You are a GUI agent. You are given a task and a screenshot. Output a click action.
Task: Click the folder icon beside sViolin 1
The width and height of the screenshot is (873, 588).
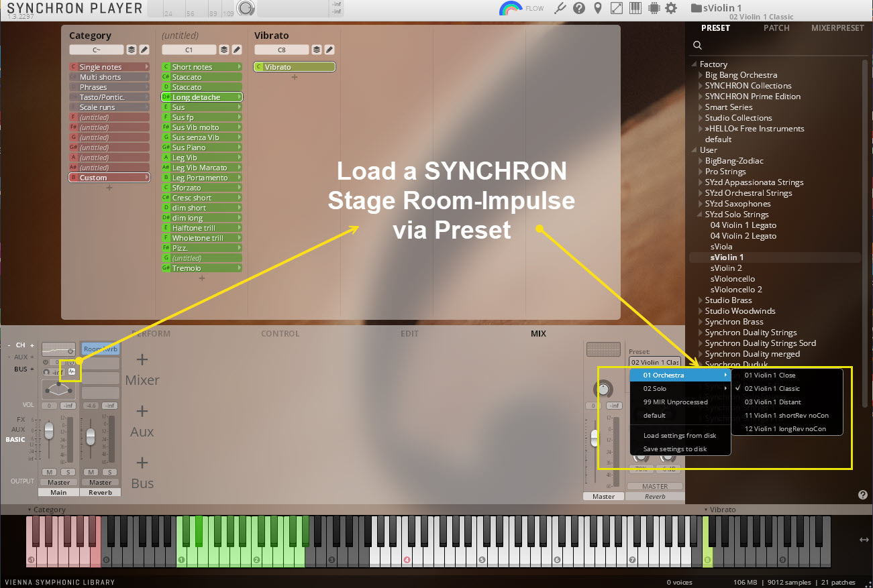[x=696, y=8]
